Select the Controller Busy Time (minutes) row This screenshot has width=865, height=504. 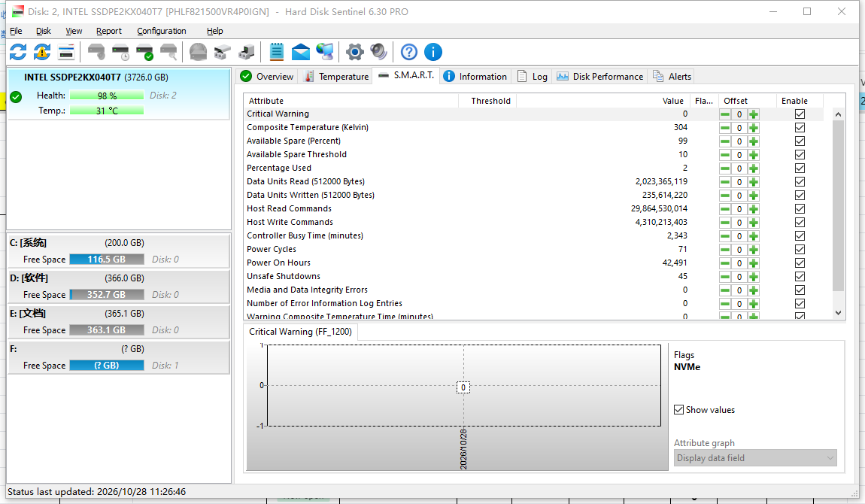tap(534, 236)
